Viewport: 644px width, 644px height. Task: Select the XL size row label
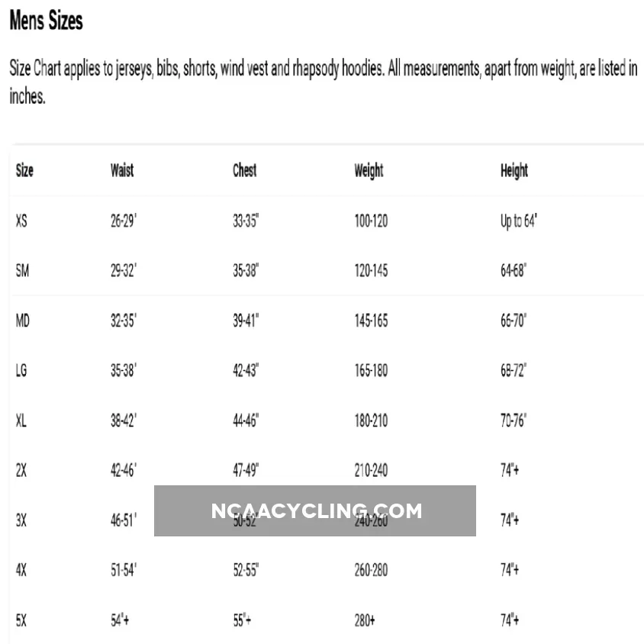click(x=21, y=420)
